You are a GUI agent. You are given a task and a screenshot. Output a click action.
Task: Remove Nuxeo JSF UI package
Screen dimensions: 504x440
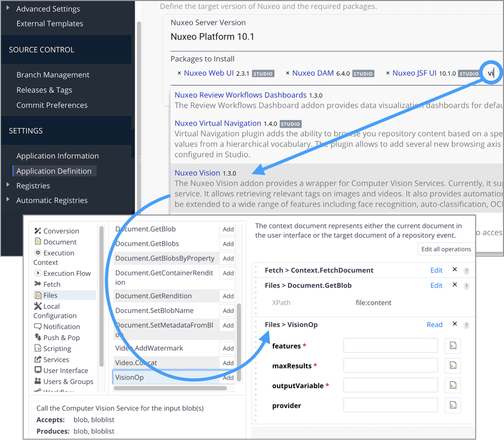[x=388, y=73]
